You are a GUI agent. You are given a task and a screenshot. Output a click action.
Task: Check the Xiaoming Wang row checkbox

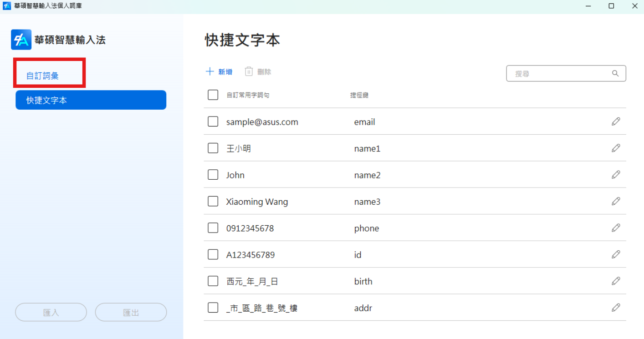point(213,201)
